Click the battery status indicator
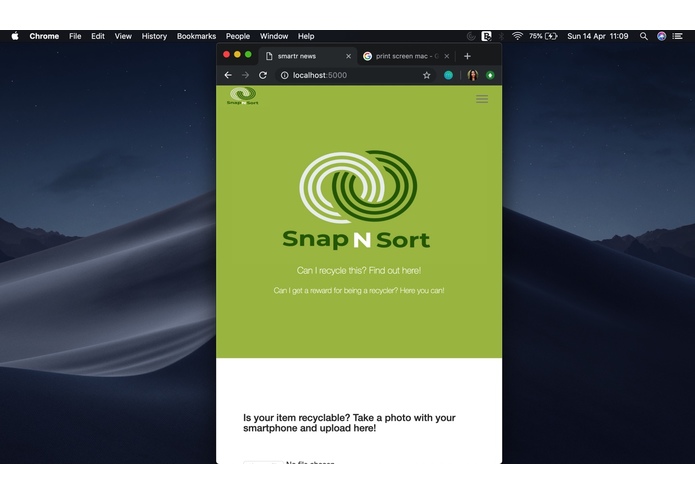The height and width of the screenshot is (494, 695). click(x=543, y=36)
